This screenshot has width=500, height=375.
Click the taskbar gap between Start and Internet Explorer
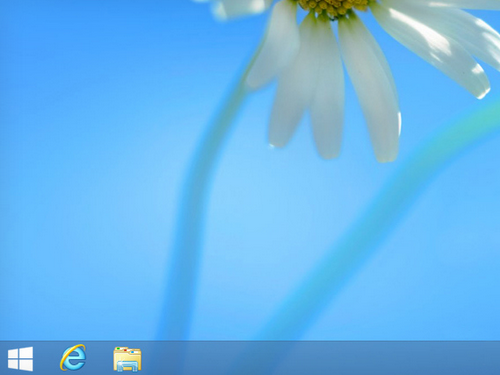point(46,358)
